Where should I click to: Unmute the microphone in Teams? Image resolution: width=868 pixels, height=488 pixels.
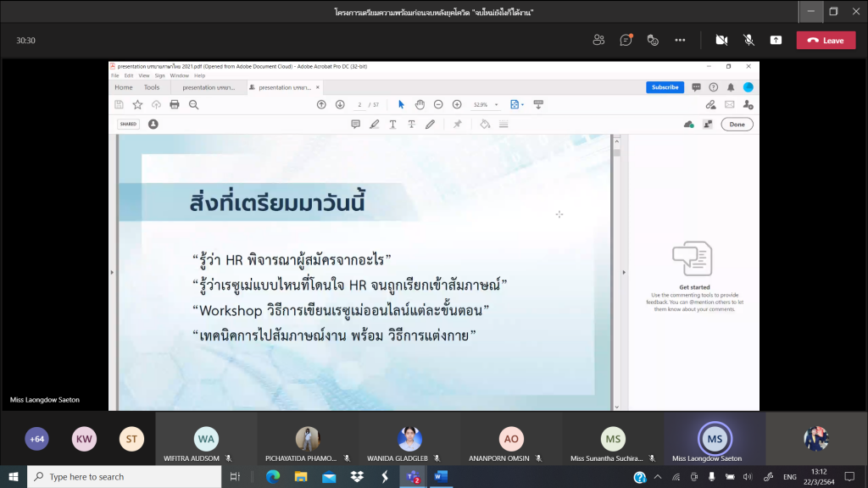pyautogui.click(x=748, y=40)
